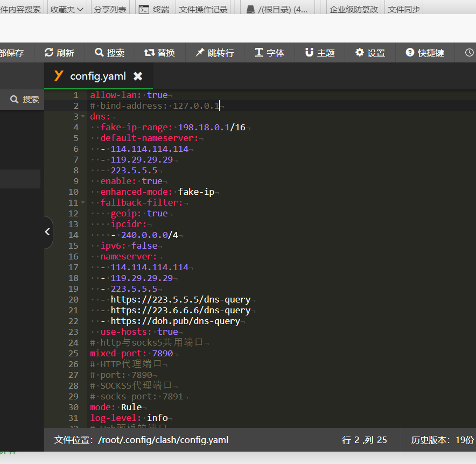Click the font icon beside 字体
The image size is (476, 464).
pos(258,53)
